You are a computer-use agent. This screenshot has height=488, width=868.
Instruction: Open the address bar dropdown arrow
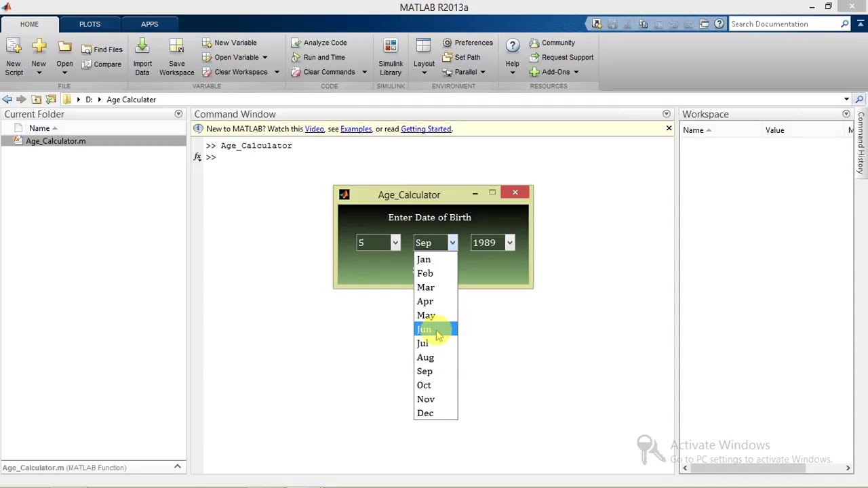[846, 100]
